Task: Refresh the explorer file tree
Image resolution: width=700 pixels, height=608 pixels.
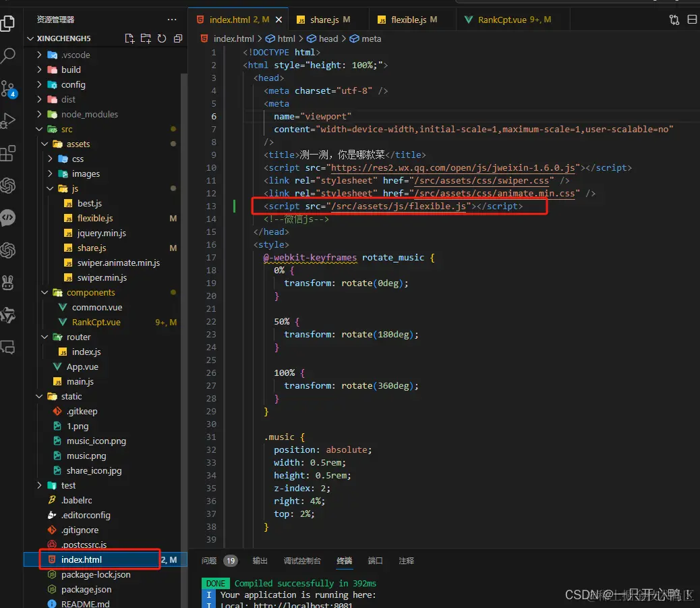Action: coord(162,38)
